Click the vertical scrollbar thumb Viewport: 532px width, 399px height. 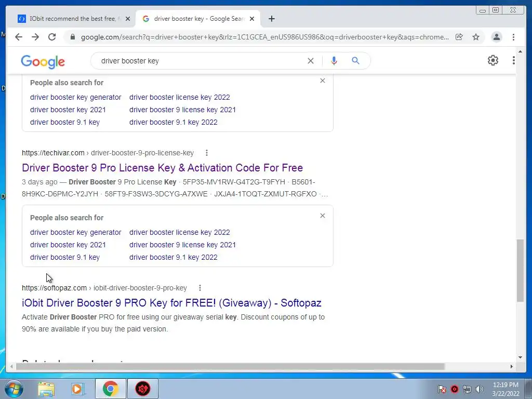pos(520,270)
